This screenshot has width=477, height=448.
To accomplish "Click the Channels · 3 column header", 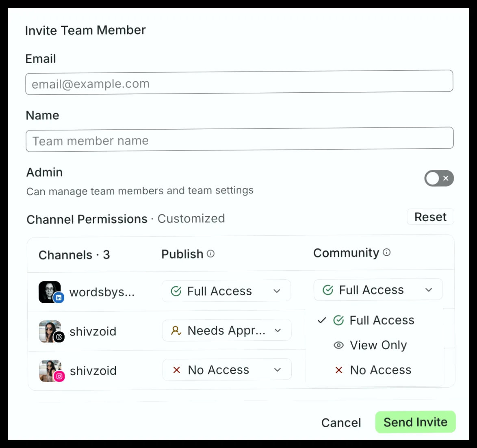I will tap(74, 255).
